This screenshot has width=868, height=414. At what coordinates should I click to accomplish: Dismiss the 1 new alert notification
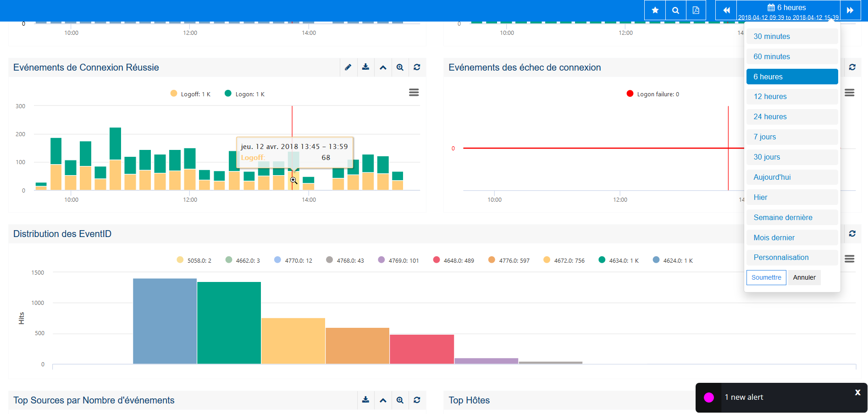coord(857,392)
